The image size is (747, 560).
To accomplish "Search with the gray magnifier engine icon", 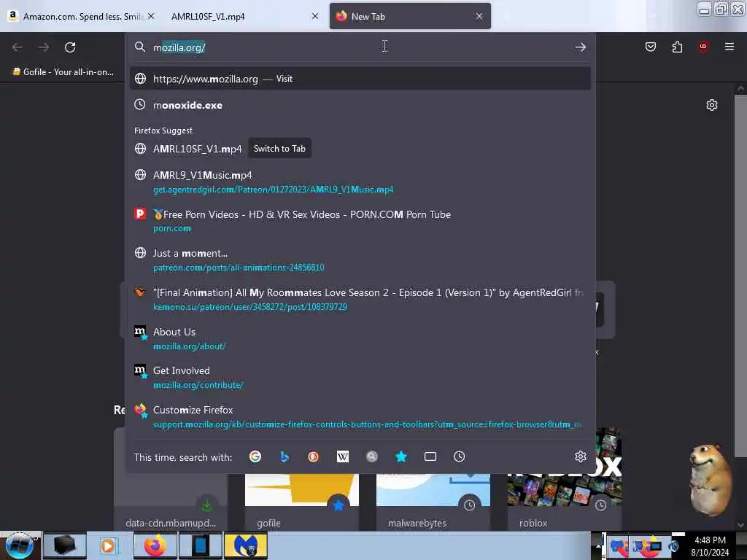I will (371, 456).
